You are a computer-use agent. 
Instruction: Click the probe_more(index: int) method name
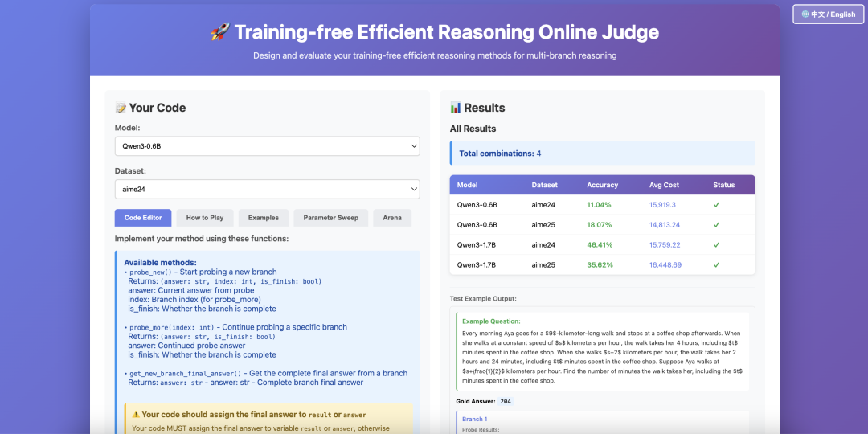pos(172,327)
